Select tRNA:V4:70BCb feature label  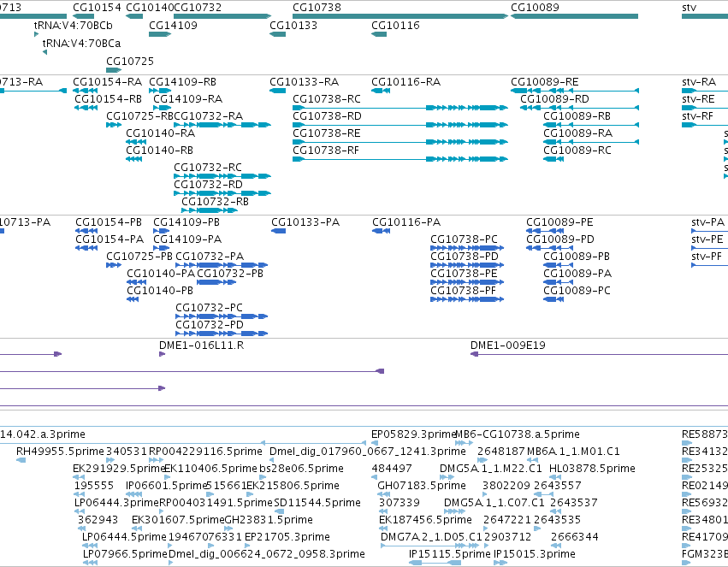pos(74,25)
